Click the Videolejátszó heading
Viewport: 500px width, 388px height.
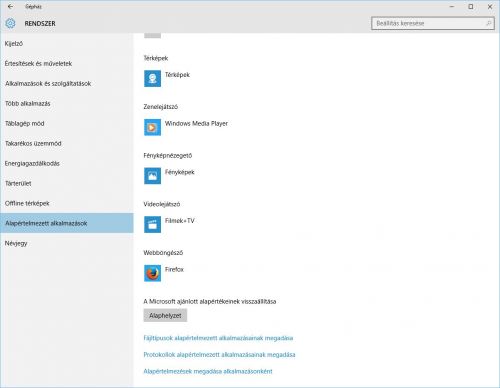click(162, 204)
